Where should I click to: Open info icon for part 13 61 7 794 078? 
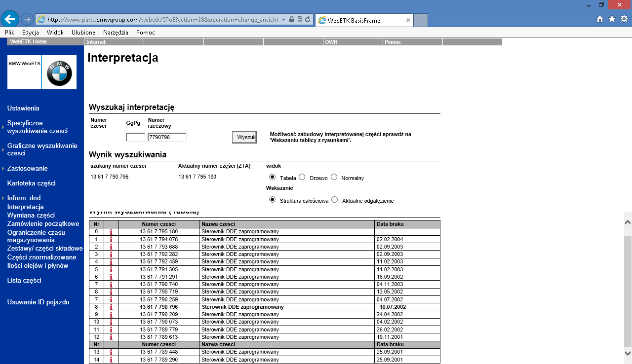coord(111,239)
